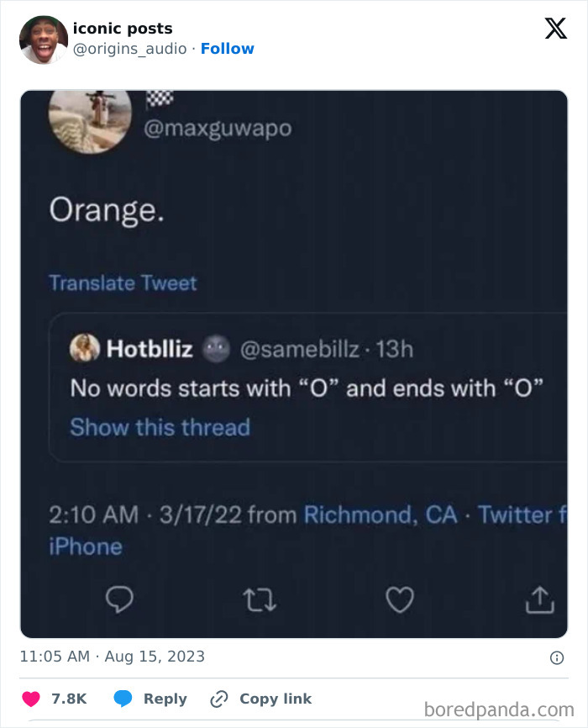Viewport: 588px width, 728px height.
Task: Click the red heart next to 7.8K
Action: (x=30, y=699)
